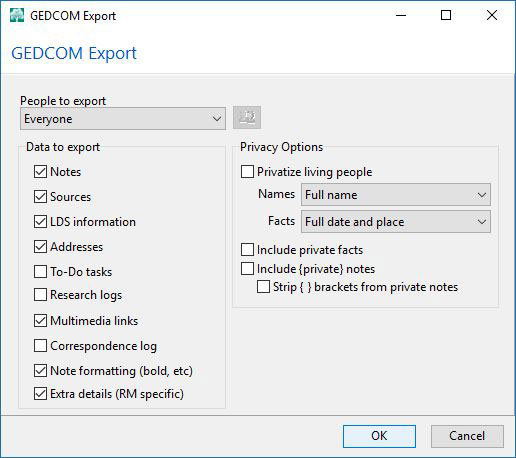Click the select people icon button
Screen dimensions: 516x458
coord(247,118)
